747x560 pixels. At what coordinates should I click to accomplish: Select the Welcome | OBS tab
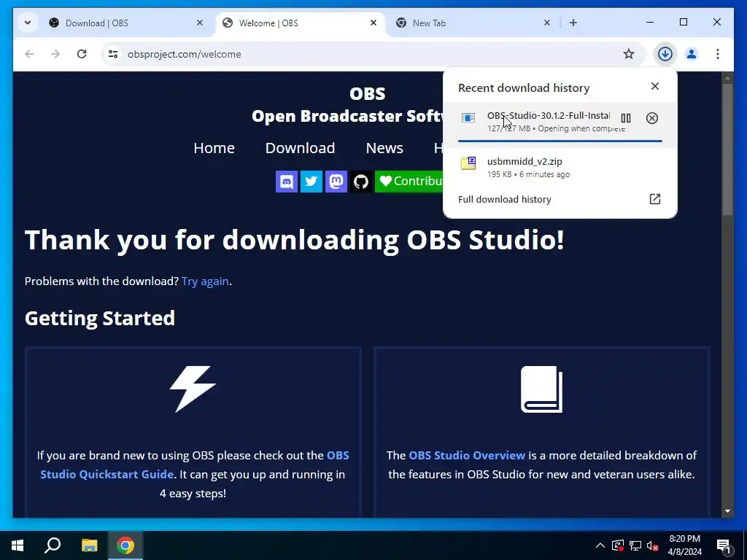(x=301, y=23)
